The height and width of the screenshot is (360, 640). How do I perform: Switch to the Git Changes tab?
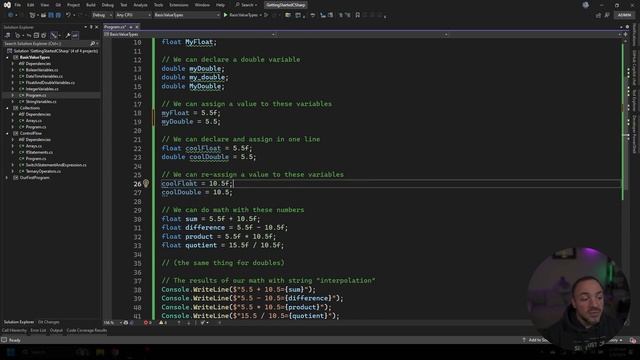49,322
